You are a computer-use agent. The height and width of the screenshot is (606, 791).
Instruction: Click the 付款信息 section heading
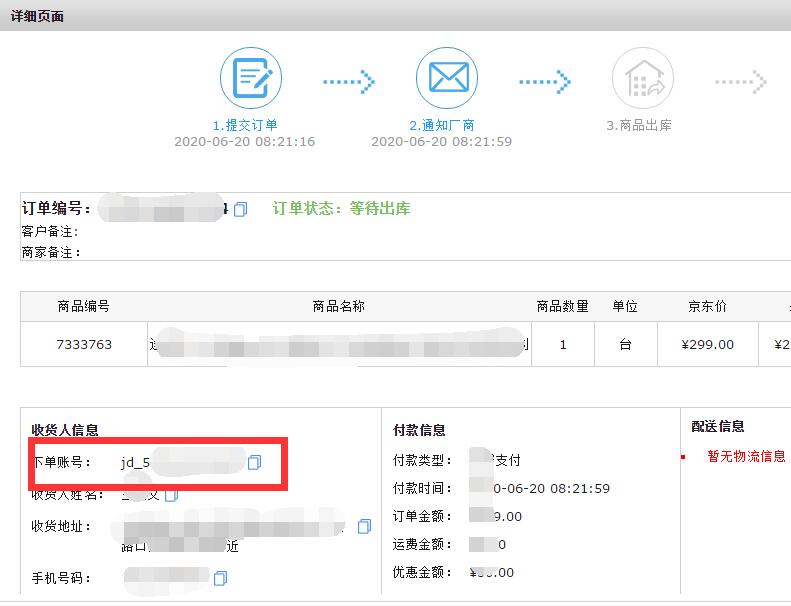click(419, 430)
